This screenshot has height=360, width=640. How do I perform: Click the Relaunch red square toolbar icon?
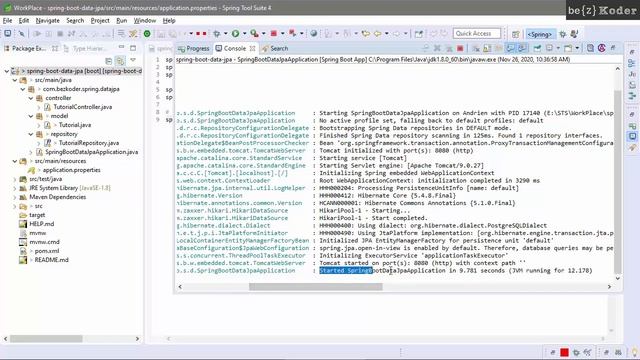pyautogui.click(x=274, y=33)
